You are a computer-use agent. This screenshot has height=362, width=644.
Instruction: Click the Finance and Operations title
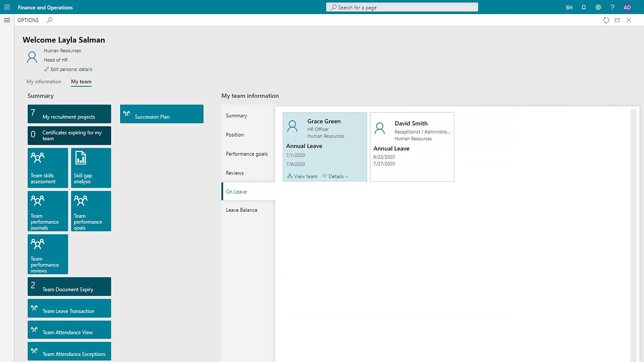(x=45, y=8)
